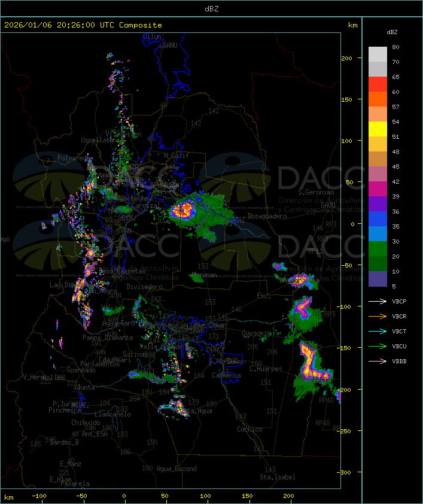Click the -100 tick on bottom axis
Viewport: 423px width, 504px height.
point(39,496)
